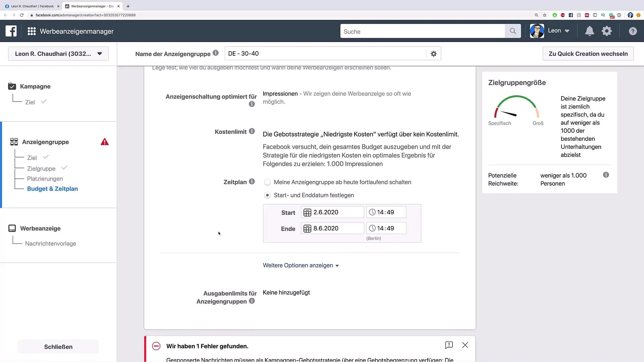Click Zu Quick Creation wechseln button
This screenshot has width=644, height=362.
pyautogui.click(x=588, y=54)
